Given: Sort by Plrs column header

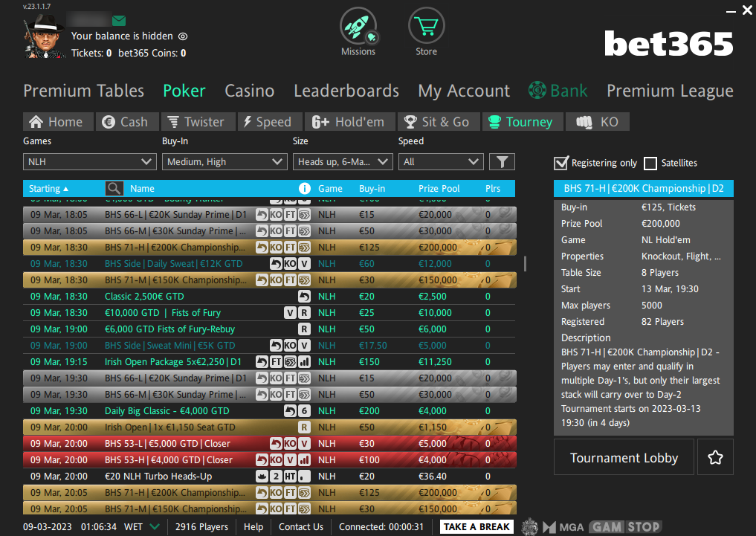Looking at the screenshot, I should 493,189.
